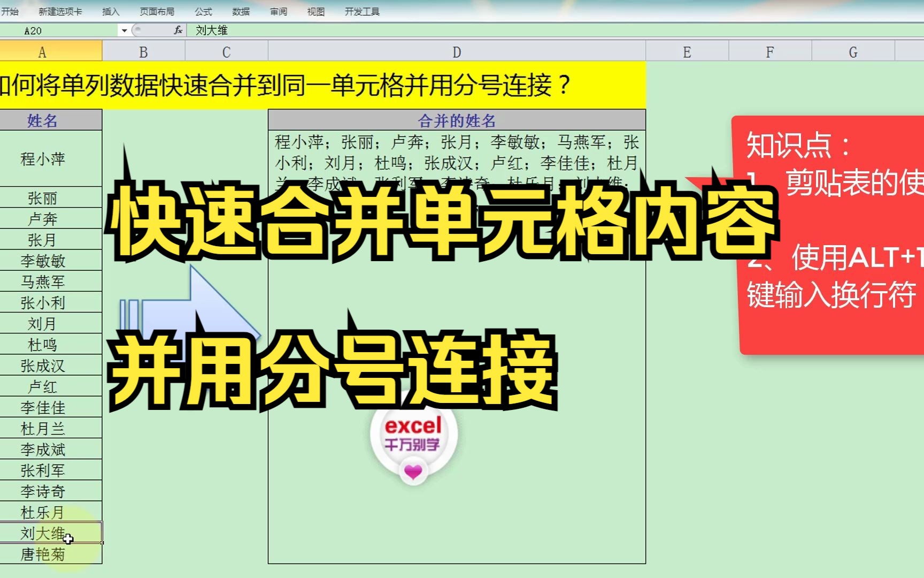Select the cell with 刘大维
This screenshot has height=578, width=924.
pos(51,533)
